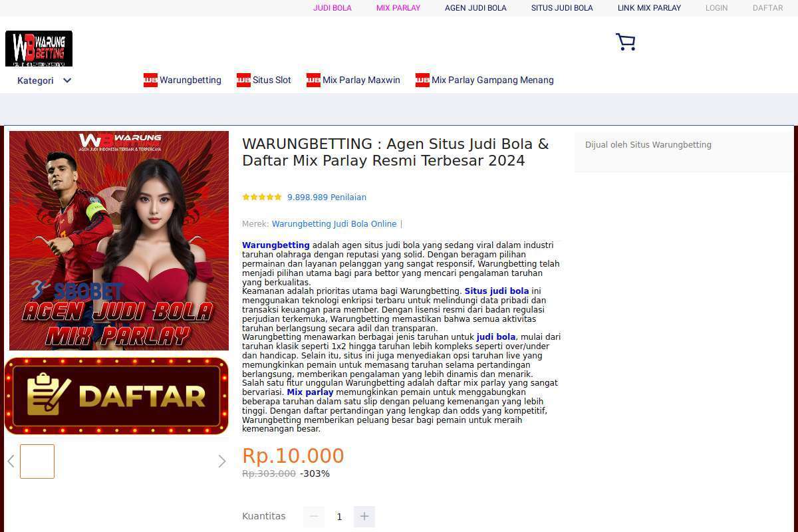Click the main product promotional image
Viewport: 798px width, 532px height.
pos(119,240)
